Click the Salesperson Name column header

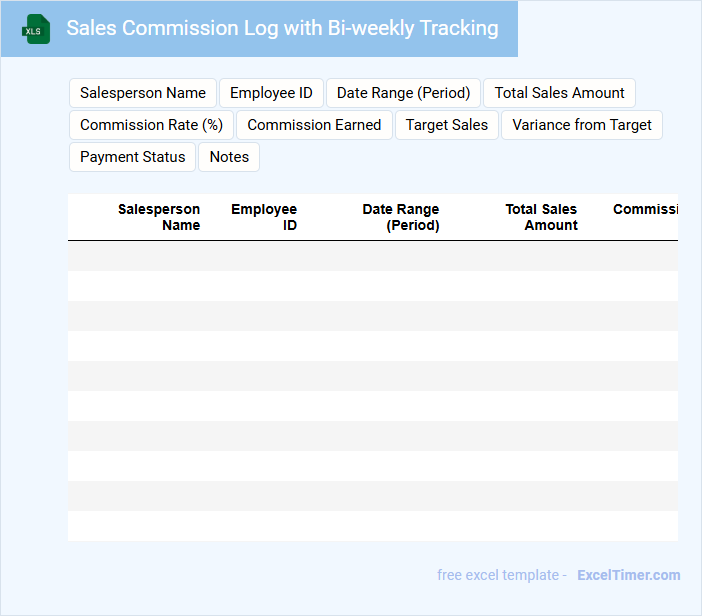pos(159,217)
